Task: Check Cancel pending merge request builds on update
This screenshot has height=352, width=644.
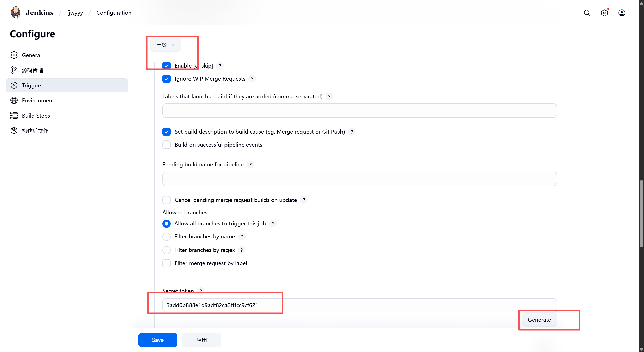Action: pyautogui.click(x=166, y=200)
